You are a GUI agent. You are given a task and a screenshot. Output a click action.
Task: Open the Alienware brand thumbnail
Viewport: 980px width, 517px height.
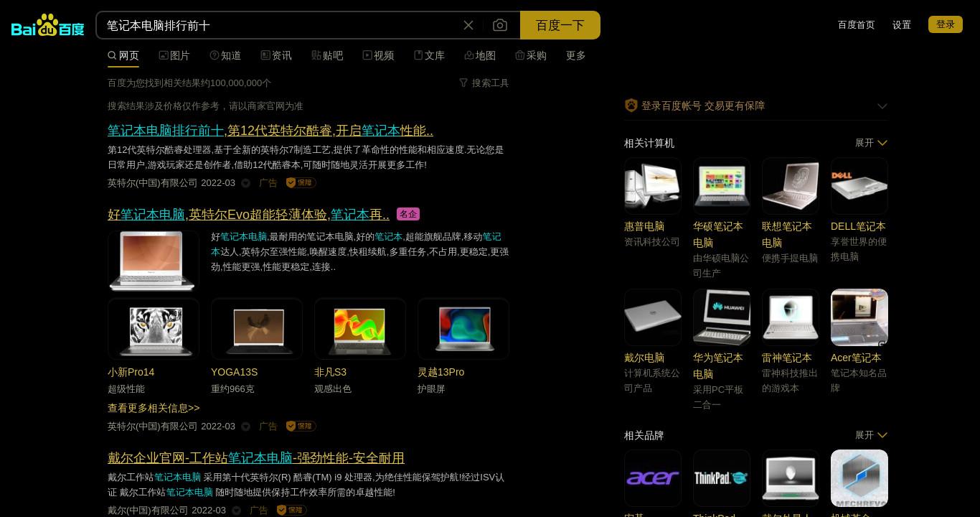[x=791, y=478]
